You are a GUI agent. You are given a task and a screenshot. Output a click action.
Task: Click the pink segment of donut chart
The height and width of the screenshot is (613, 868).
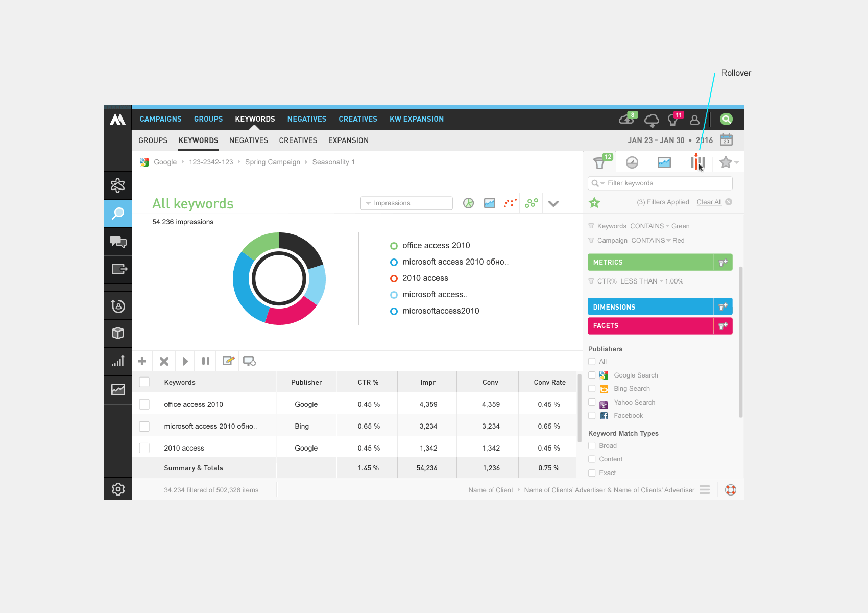[x=291, y=313]
